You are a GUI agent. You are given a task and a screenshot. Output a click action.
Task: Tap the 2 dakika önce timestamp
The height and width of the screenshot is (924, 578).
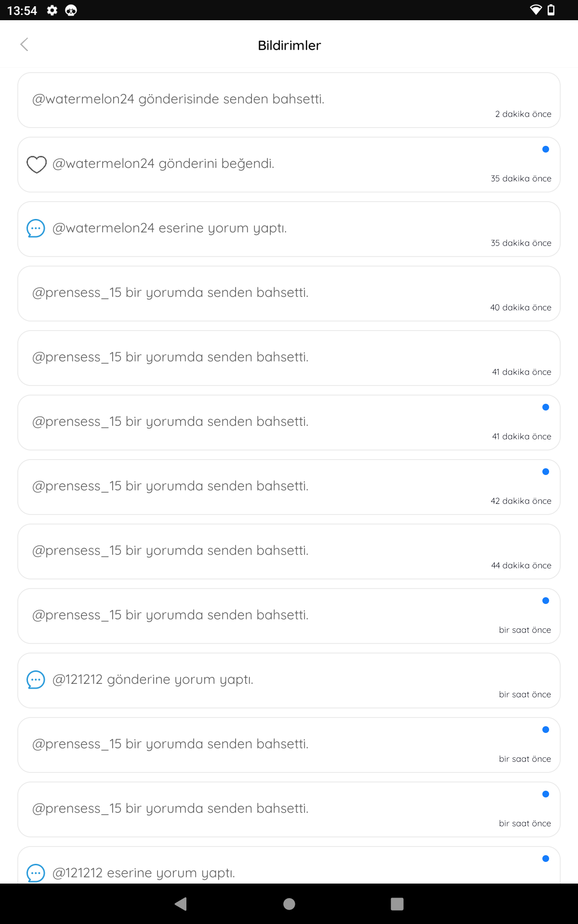(523, 114)
